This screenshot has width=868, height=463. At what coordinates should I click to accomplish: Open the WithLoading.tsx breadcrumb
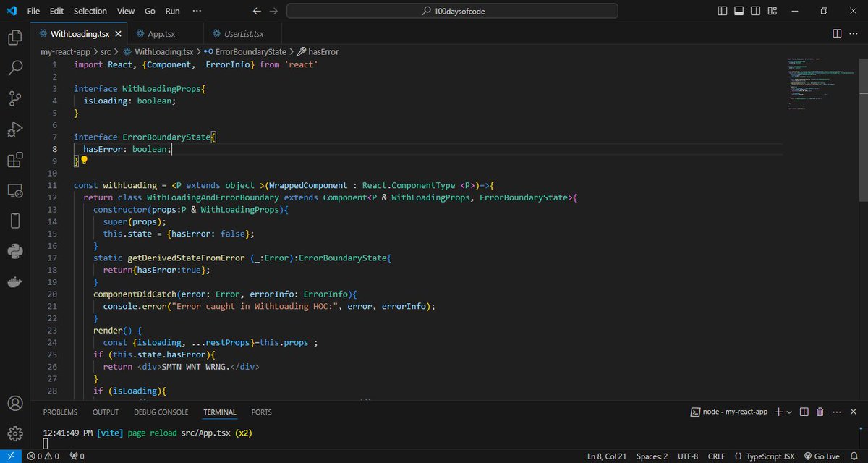pyautogui.click(x=158, y=52)
